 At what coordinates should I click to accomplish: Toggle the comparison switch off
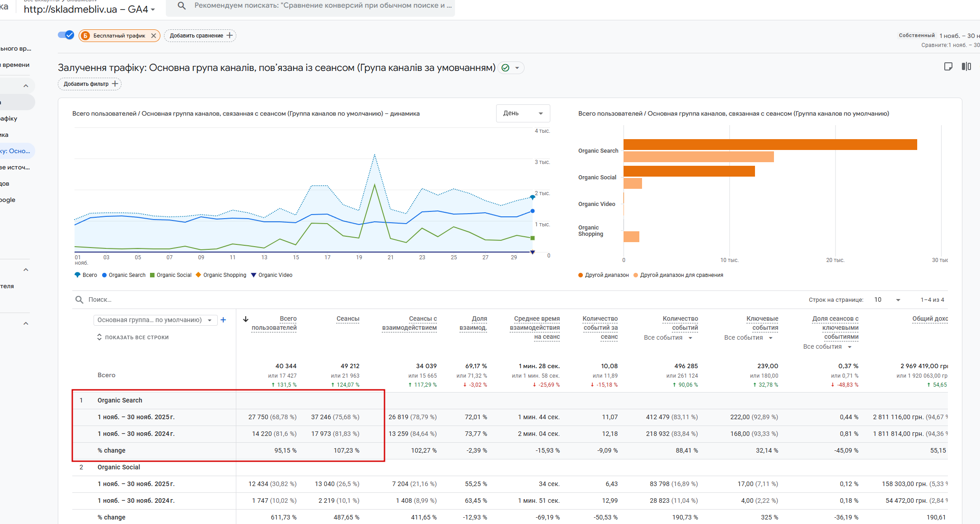click(x=66, y=35)
